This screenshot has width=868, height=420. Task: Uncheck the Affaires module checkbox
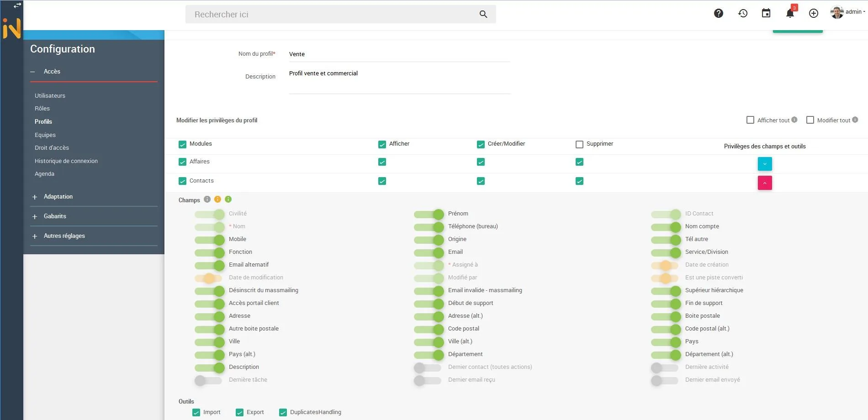(x=182, y=162)
